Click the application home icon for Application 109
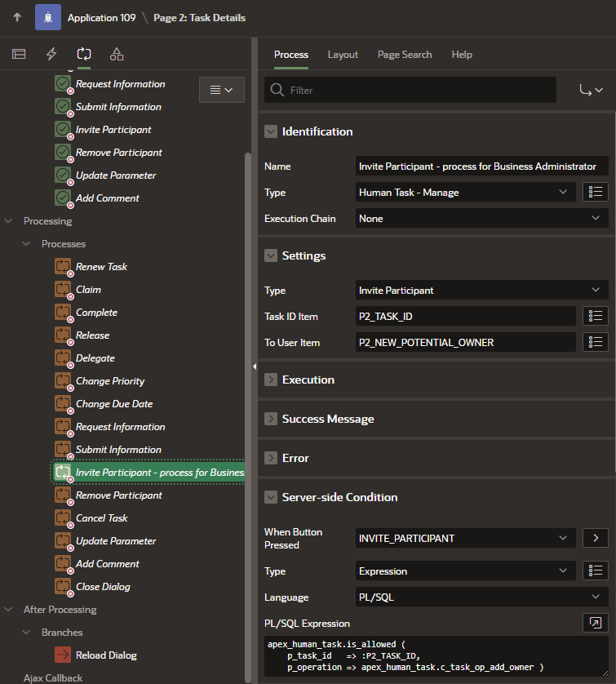Viewport: 616px width, 684px height. click(48, 17)
